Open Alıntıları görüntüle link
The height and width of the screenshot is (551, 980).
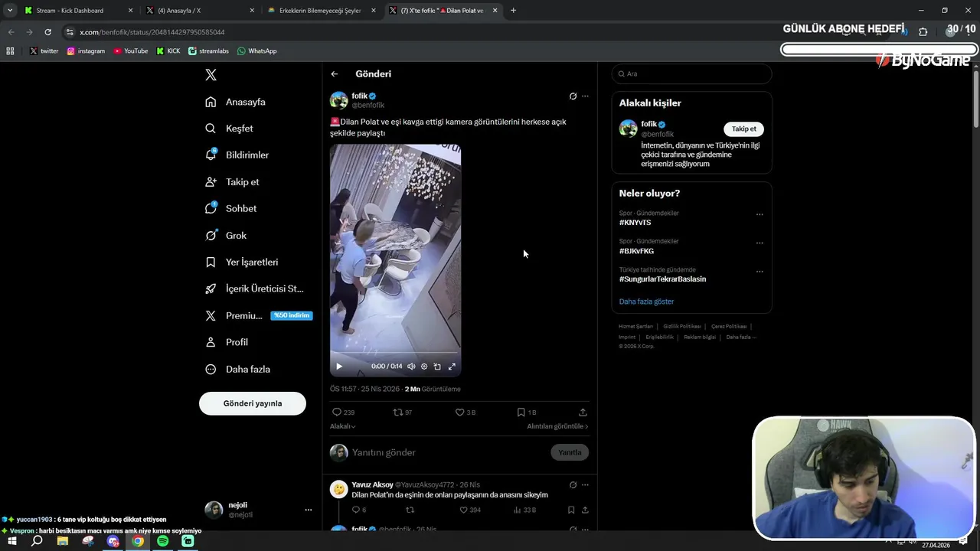coord(557,426)
